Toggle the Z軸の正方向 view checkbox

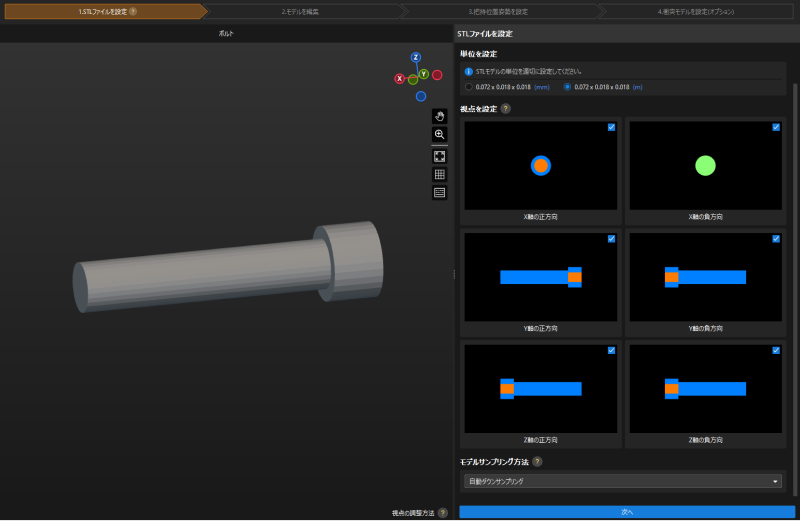tap(611, 350)
